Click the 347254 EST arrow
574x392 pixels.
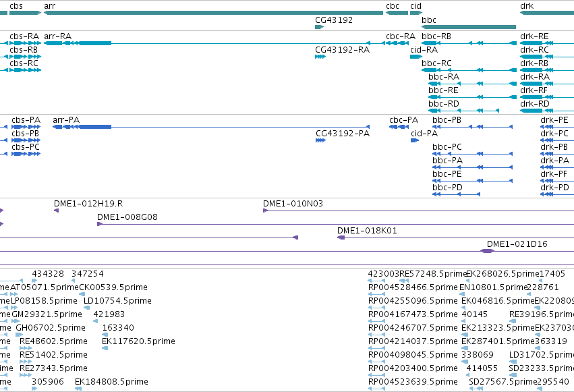(x=74, y=281)
